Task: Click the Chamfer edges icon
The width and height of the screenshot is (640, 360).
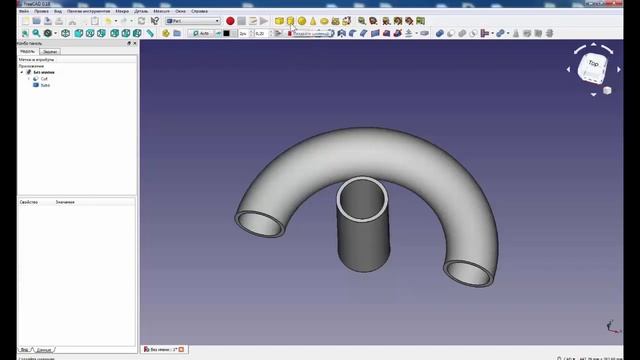Action: point(364,33)
